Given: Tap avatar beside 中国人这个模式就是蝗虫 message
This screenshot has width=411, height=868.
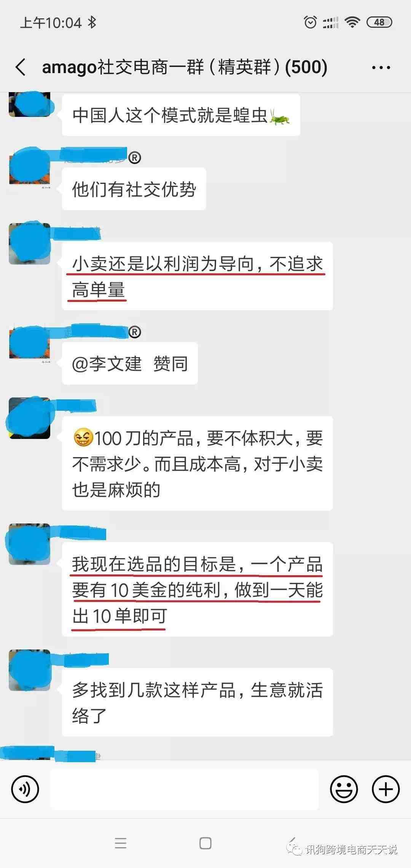Looking at the screenshot, I should (x=30, y=104).
